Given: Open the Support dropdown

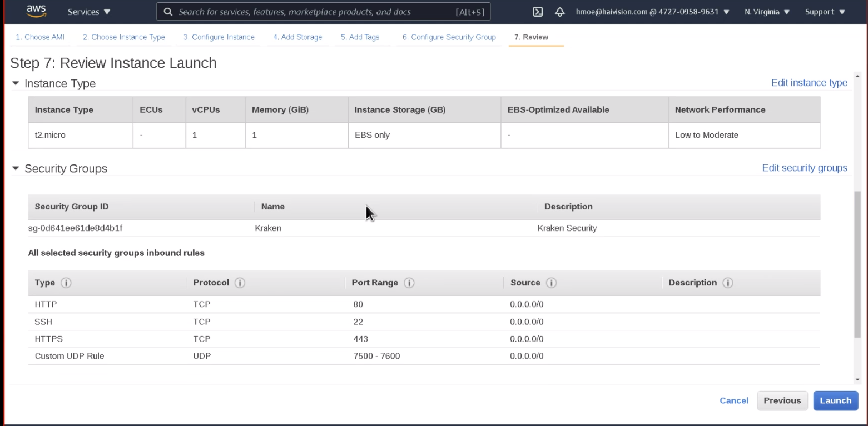Looking at the screenshot, I should 825,11.
